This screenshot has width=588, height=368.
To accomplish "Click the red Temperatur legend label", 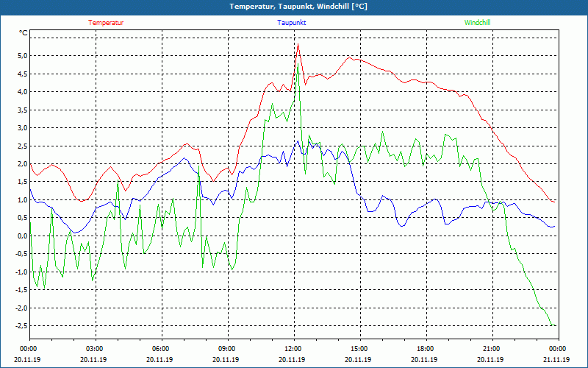I will pyautogui.click(x=106, y=23).
